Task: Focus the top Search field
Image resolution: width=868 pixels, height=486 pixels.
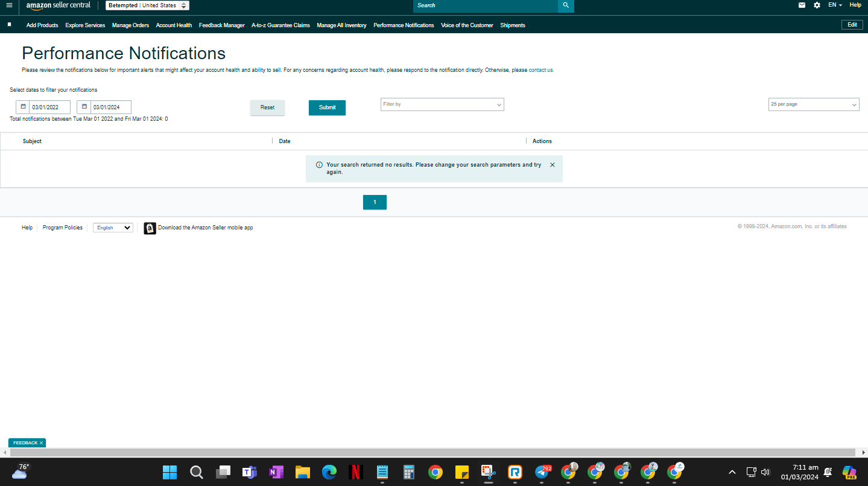Action: (486, 5)
